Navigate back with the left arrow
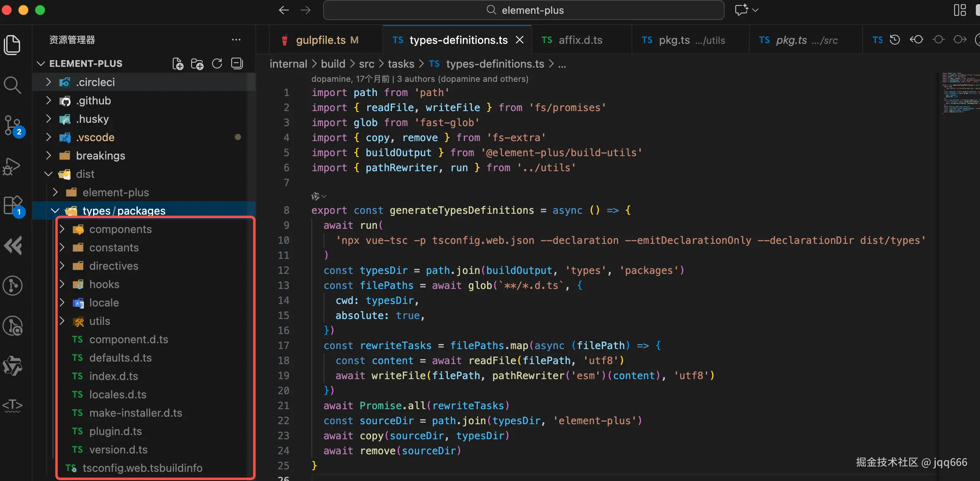The width and height of the screenshot is (980, 481). click(x=284, y=10)
